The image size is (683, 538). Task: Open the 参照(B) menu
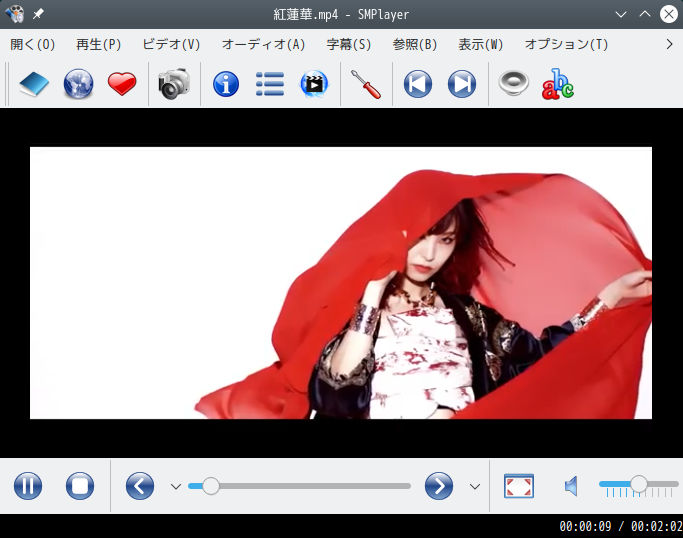[414, 44]
